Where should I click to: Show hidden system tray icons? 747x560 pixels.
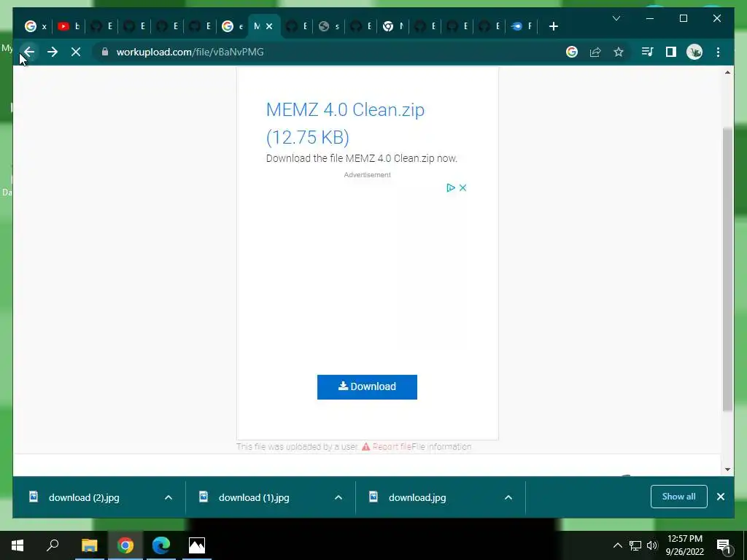coord(617,545)
